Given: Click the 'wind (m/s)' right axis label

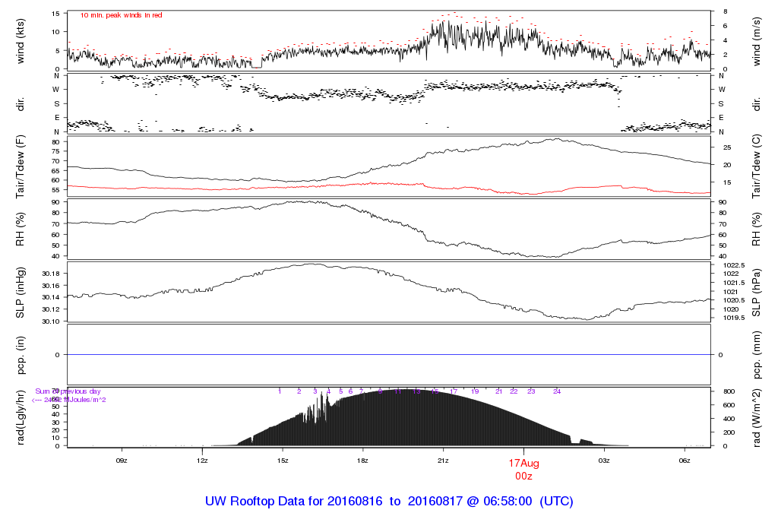Looking at the screenshot, I should (756, 40).
